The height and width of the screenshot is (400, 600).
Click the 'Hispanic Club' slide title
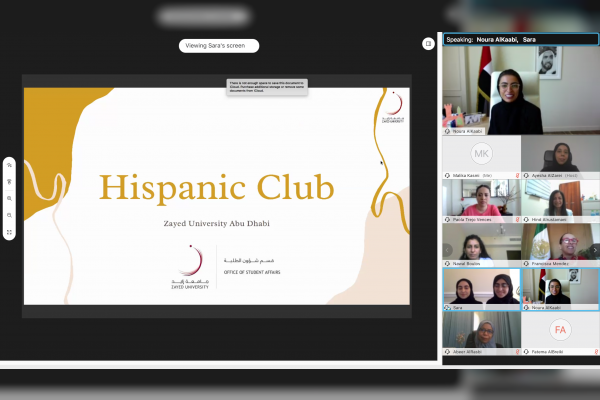coord(217,188)
